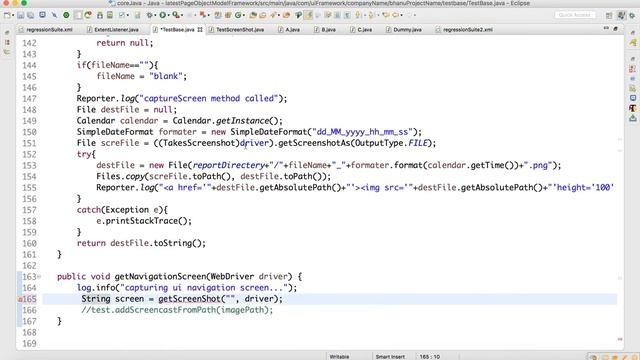Click the commented line 'test.addScreencastFromPath'
The image size is (640, 360).
pyautogui.click(x=177, y=310)
